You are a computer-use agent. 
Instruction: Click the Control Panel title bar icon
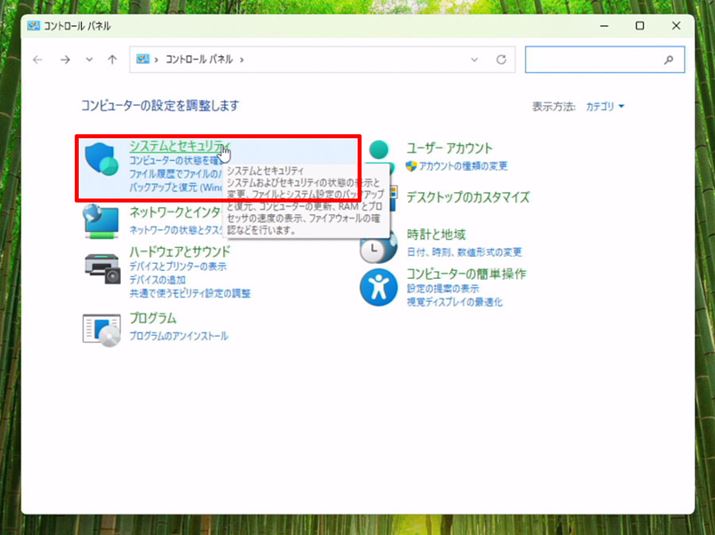33,26
